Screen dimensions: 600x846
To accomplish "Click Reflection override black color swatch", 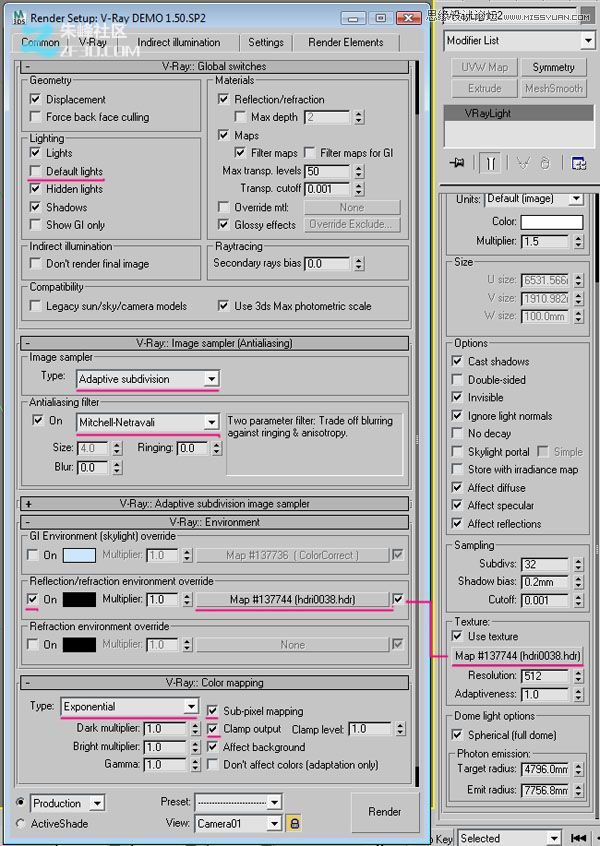I will coord(79,599).
